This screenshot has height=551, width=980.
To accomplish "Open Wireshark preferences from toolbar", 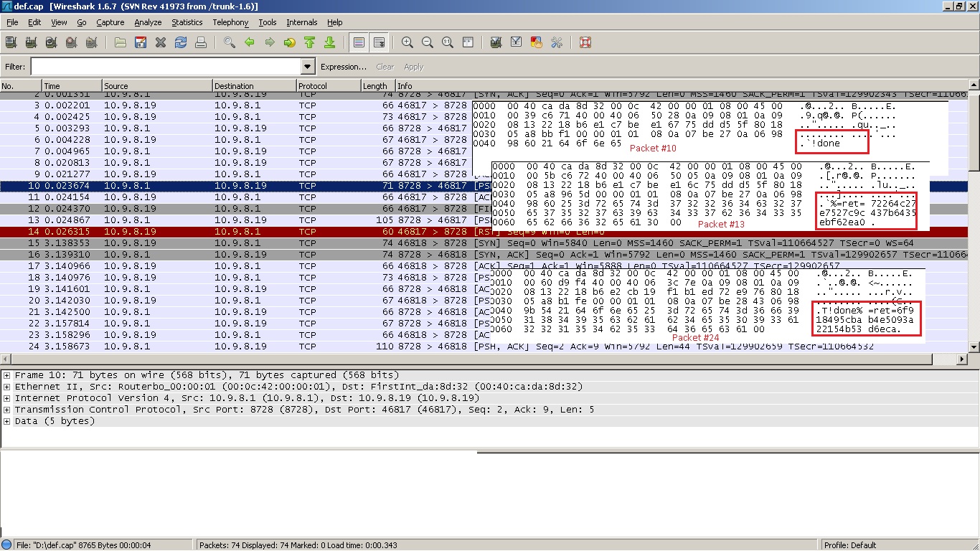I will coord(556,43).
